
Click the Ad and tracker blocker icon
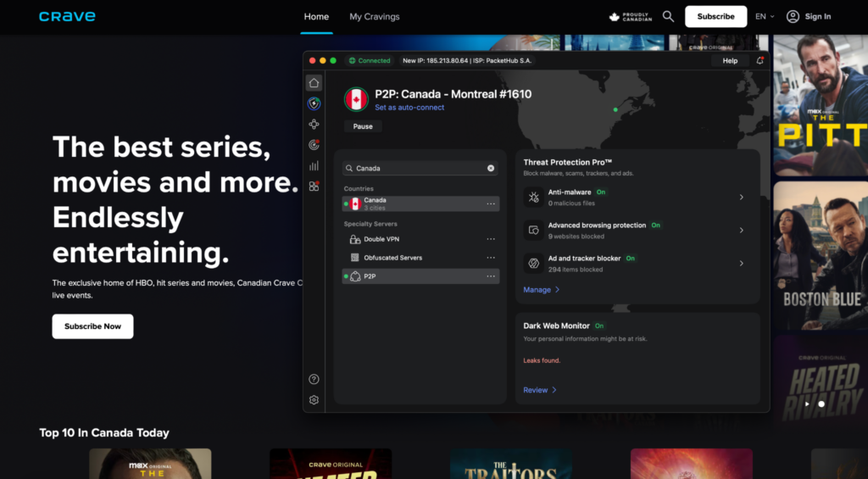(x=534, y=264)
